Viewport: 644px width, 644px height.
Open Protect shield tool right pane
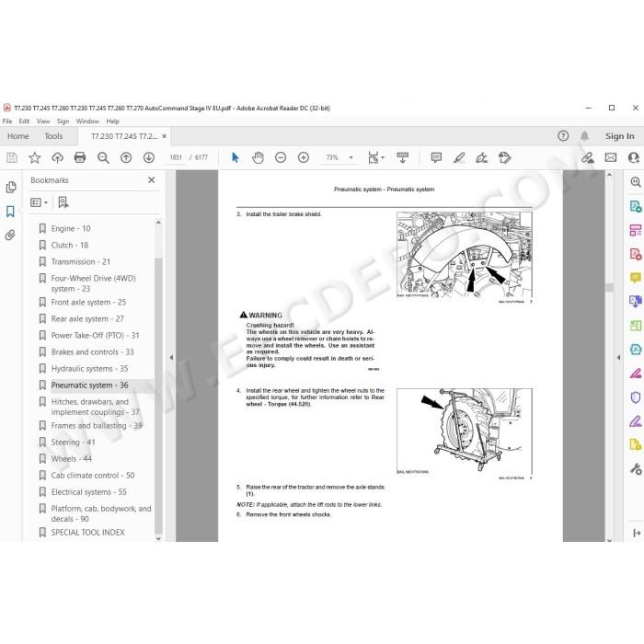pyautogui.click(x=636, y=397)
